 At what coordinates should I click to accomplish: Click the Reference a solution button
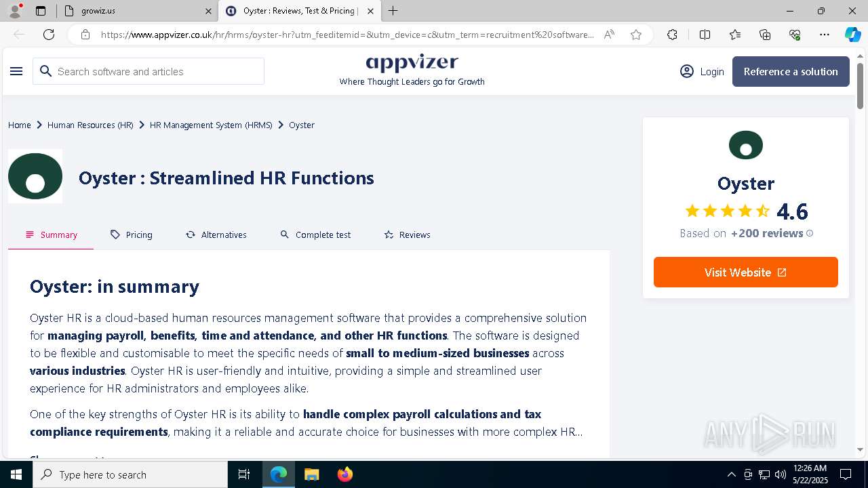(x=791, y=71)
